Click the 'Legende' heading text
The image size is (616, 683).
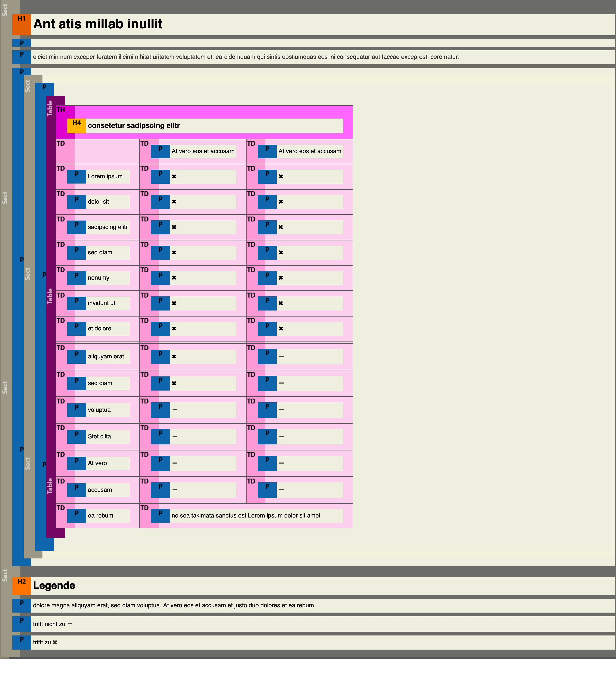pos(54,585)
